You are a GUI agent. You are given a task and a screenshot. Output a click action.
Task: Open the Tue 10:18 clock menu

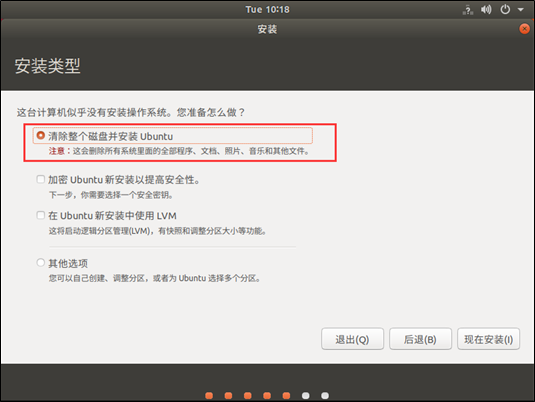tap(267, 10)
